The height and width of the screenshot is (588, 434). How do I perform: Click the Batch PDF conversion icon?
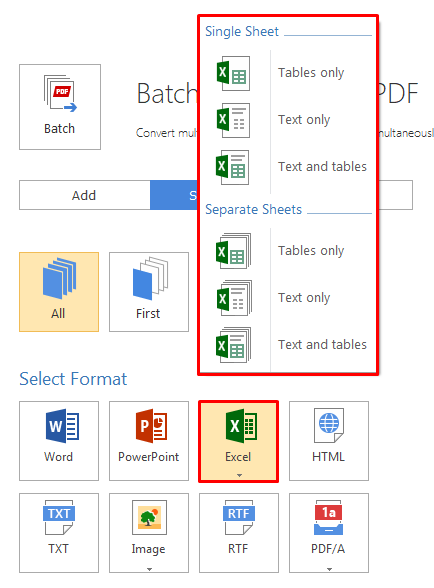click(x=60, y=106)
